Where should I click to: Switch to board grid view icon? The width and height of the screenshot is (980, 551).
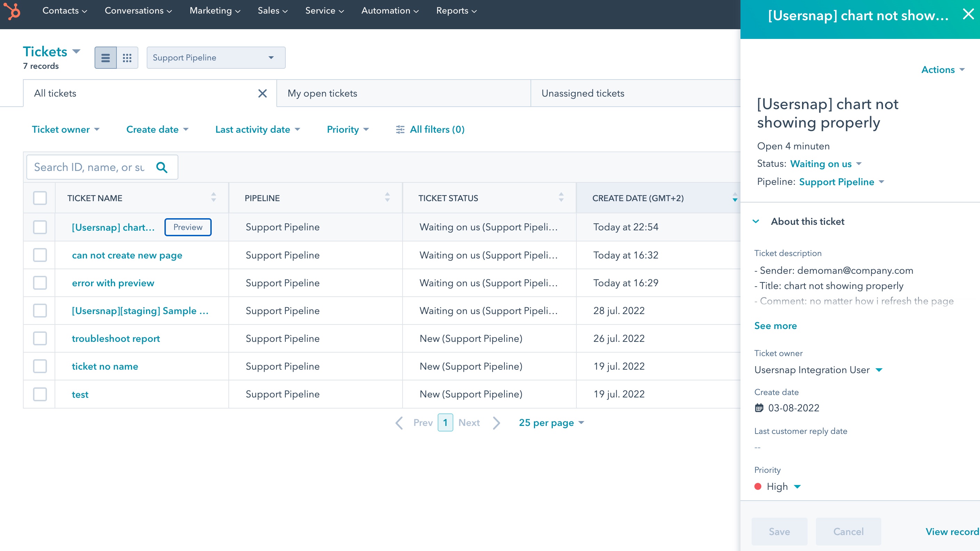127,58
